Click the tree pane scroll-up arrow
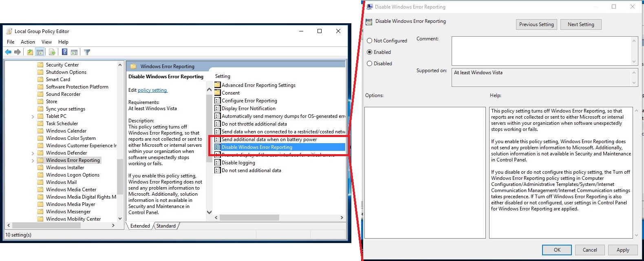This screenshot has height=261, width=644. 120,65
